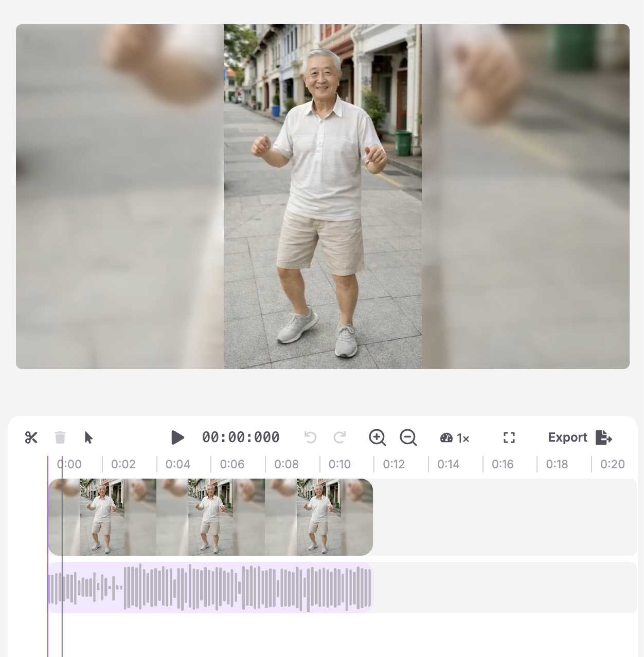Select the video clip on the timeline
This screenshot has width=644, height=657.
(x=211, y=517)
